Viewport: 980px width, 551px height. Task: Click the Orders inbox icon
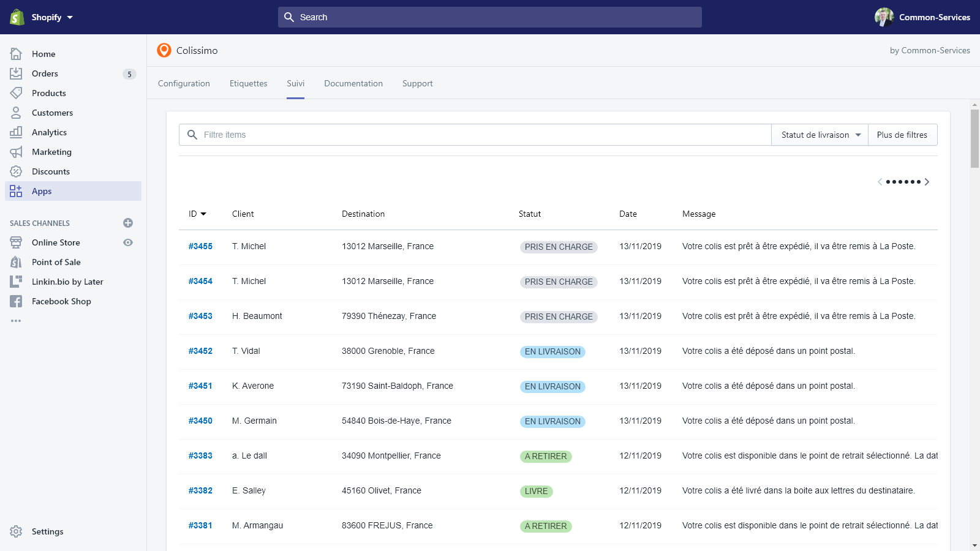point(16,73)
